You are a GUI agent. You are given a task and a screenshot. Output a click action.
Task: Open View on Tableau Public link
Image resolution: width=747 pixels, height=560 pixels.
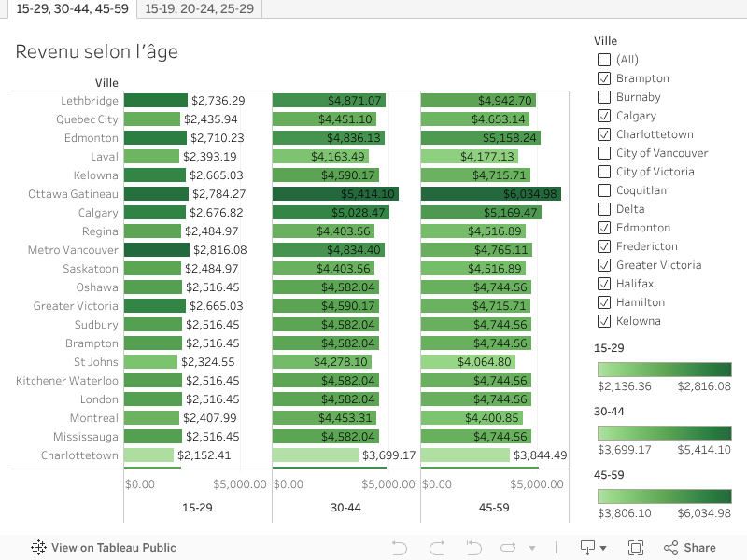(113, 548)
